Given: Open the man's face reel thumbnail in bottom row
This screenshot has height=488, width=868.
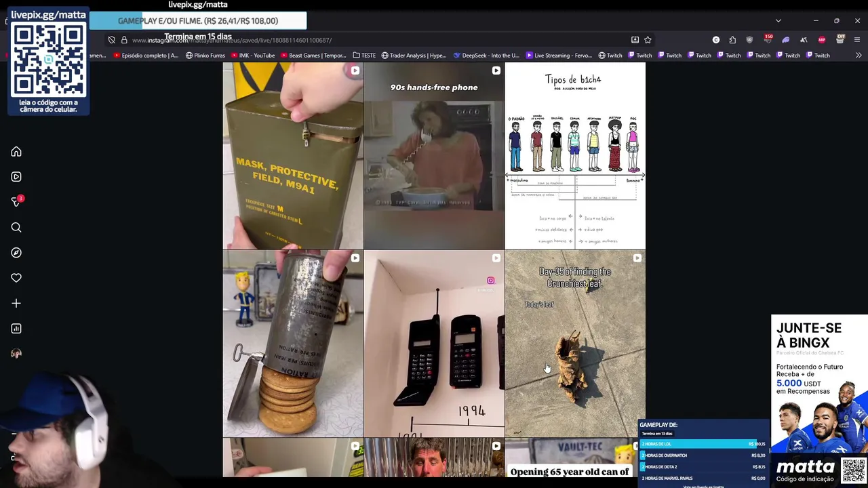Looking at the screenshot, I should tap(434, 457).
